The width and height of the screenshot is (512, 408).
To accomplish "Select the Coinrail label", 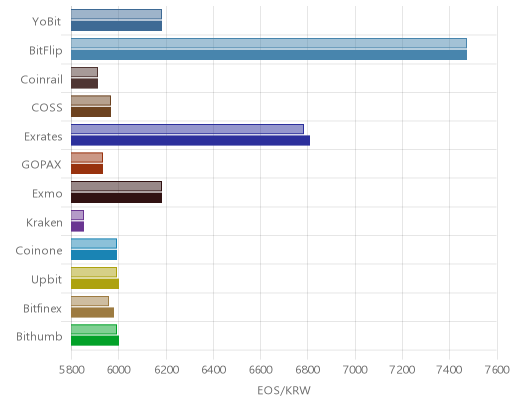I will pos(41,79).
